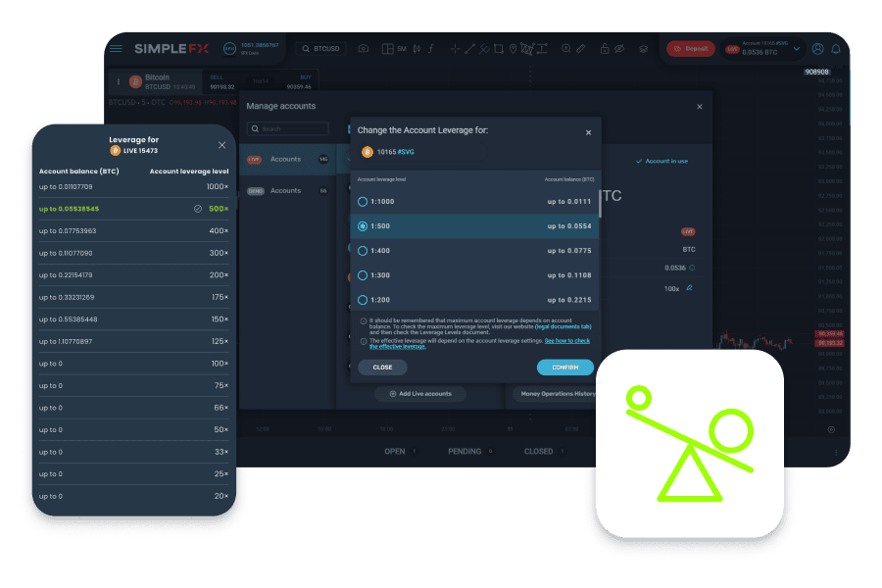
Task: Open the SimpleFX hamburger menu
Action: point(117,49)
